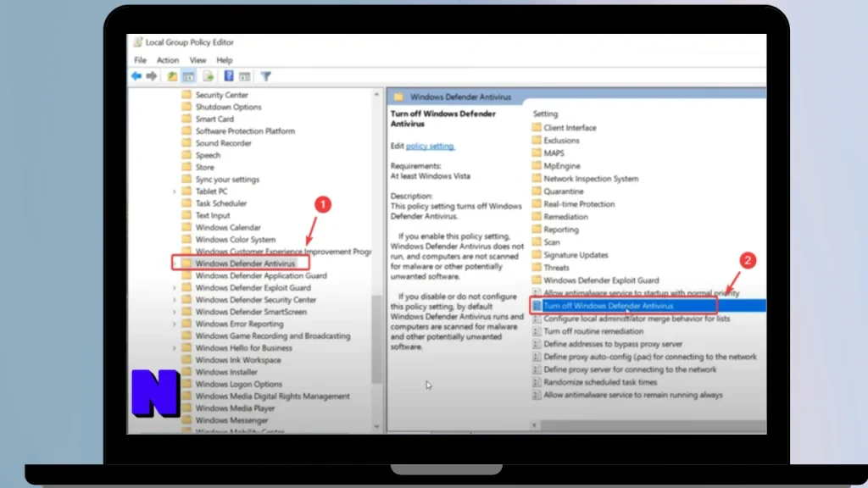868x488 pixels.
Task: Select Turn off Windows Defender Antivirus setting
Action: (x=609, y=305)
